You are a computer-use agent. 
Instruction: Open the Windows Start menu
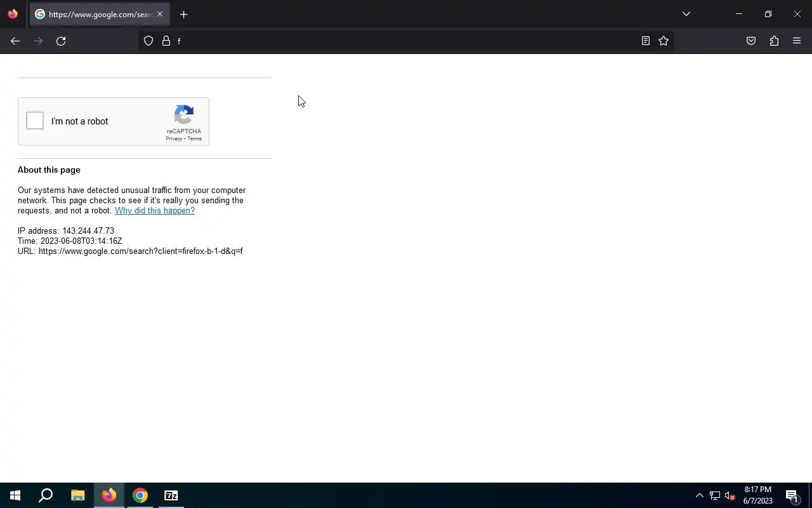[15, 495]
